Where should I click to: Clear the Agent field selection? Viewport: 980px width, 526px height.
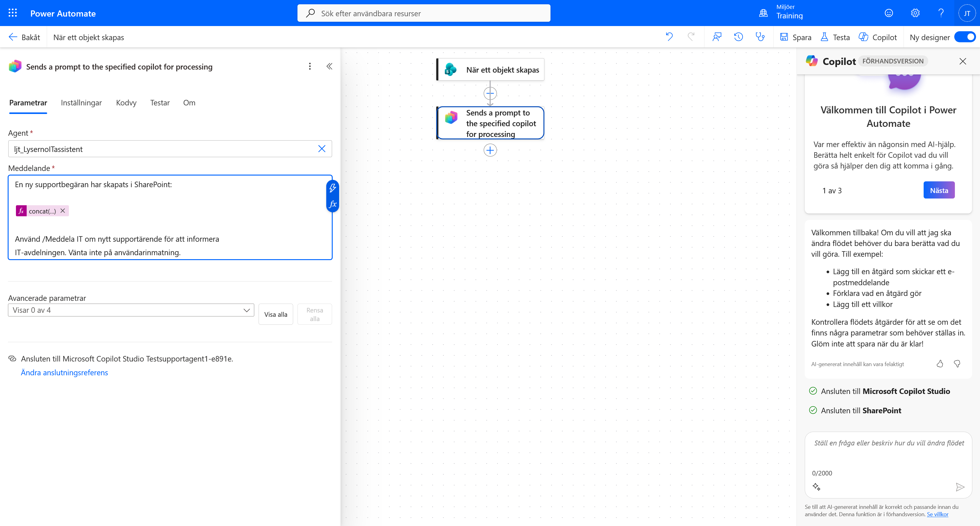(x=321, y=149)
